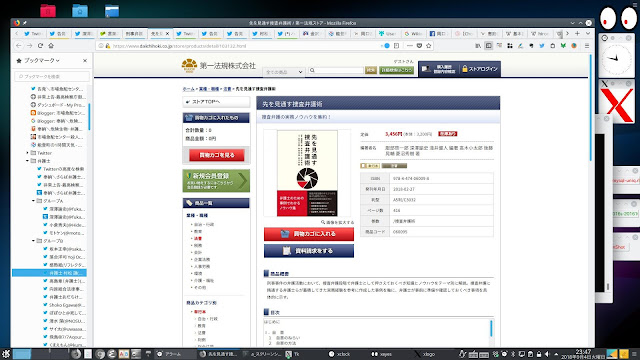This screenshot has height=360, width=640.
Task: Click the 資料請求をする blue button
Action: pyautogui.click(x=309, y=251)
